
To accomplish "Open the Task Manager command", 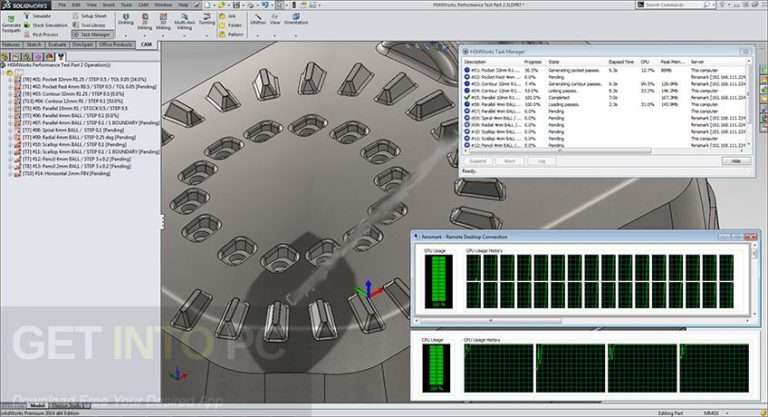I will pos(92,34).
